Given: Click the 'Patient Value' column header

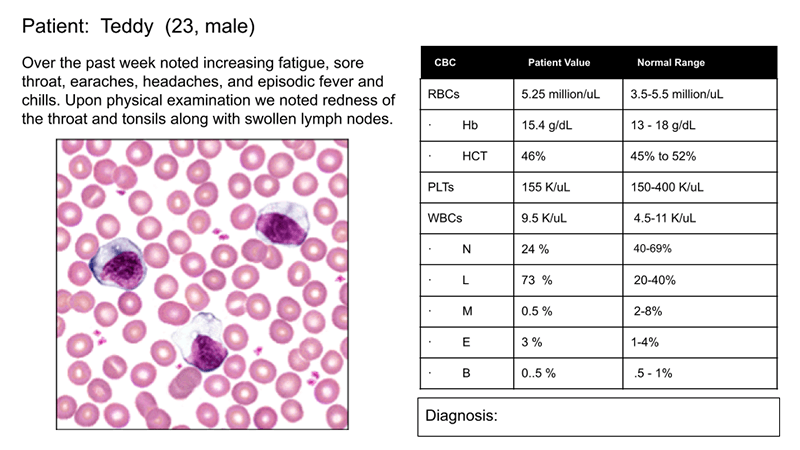Looking at the screenshot, I should (559, 63).
